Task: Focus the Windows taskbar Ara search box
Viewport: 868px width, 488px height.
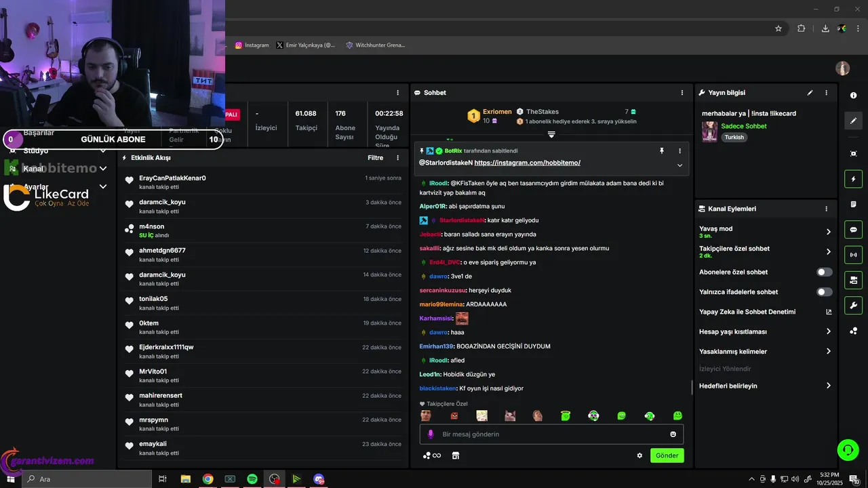Action: click(87, 479)
